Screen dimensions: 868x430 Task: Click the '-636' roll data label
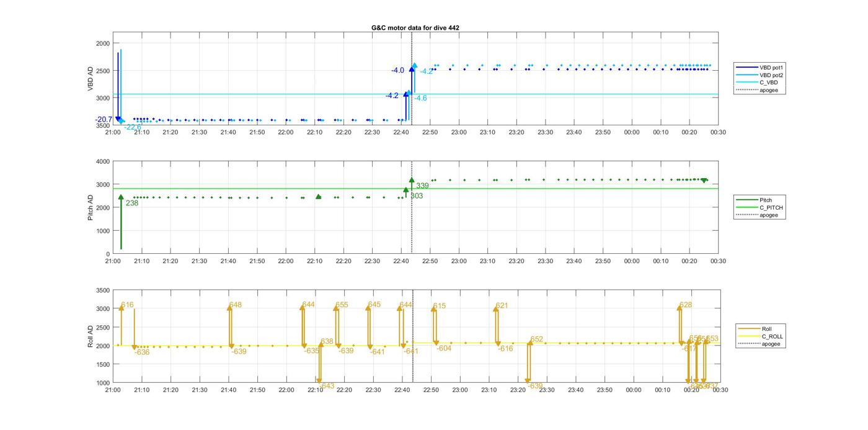(142, 352)
